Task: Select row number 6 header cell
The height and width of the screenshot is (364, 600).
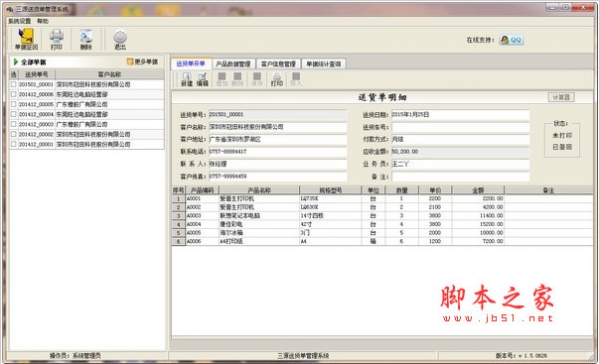Action: [178, 241]
